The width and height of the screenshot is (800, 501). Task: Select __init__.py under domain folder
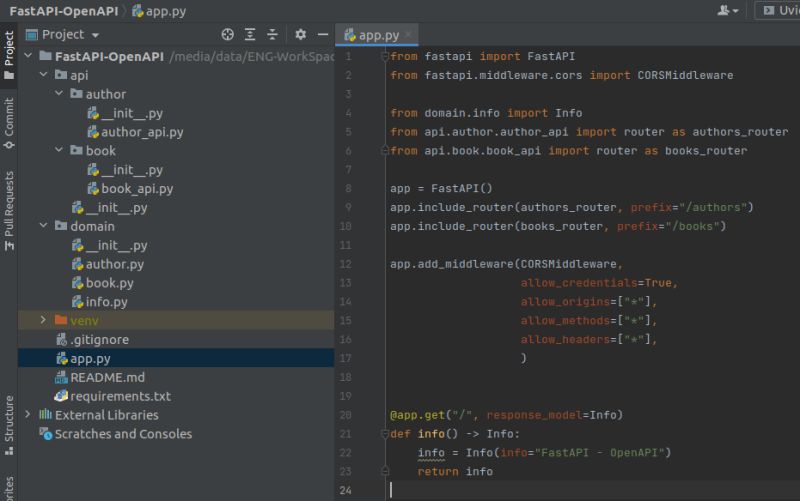pyautogui.click(x=109, y=245)
